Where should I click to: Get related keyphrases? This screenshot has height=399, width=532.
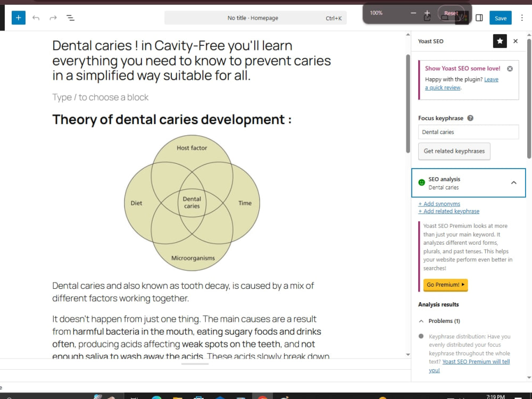(454, 151)
